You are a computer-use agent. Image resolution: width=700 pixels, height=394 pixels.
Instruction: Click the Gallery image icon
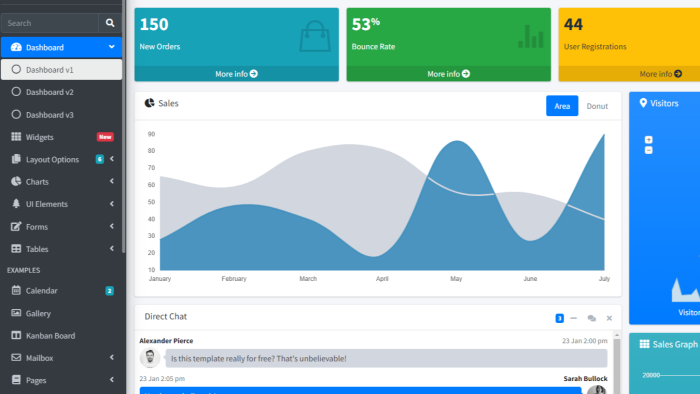tap(16, 313)
